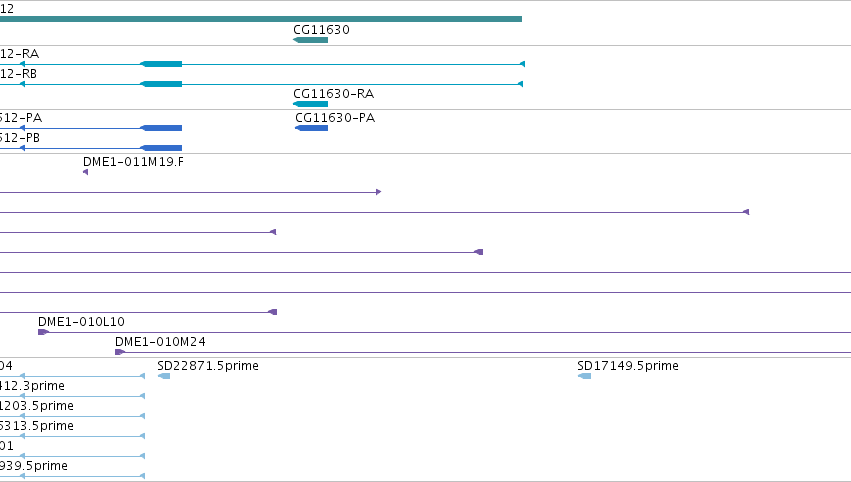Click the CG11630-RA transcript glyph
Image resolution: width=851 pixels, height=482 pixels.
310,104
